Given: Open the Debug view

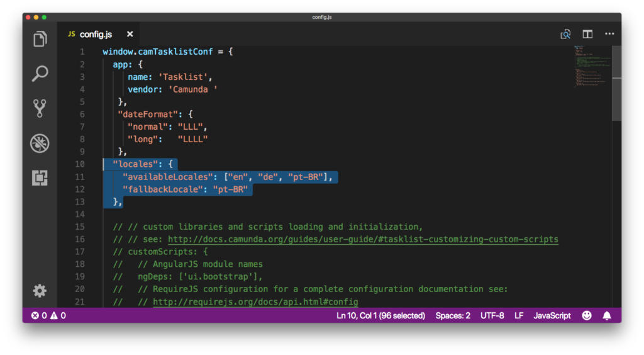Looking at the screenshot, I should (40, 144).
